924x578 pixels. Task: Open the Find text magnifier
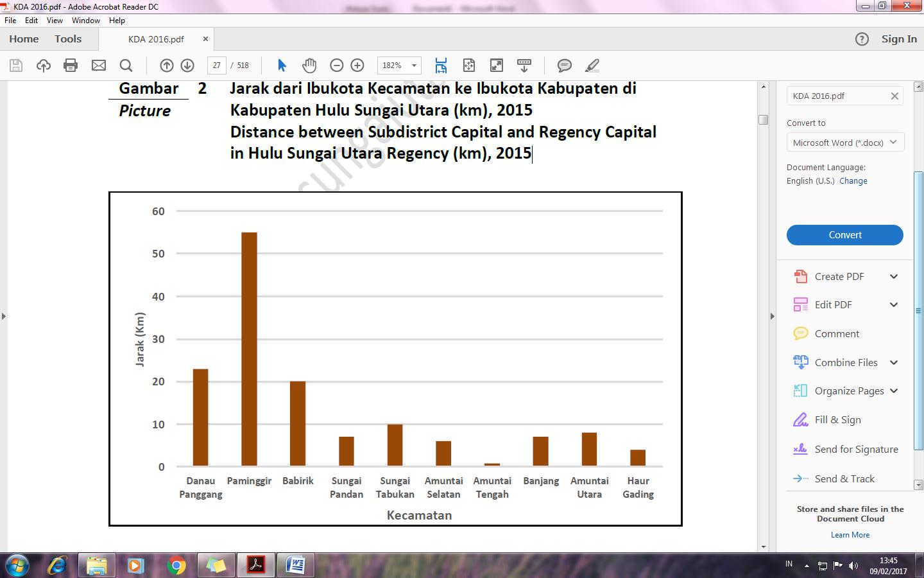126,66
